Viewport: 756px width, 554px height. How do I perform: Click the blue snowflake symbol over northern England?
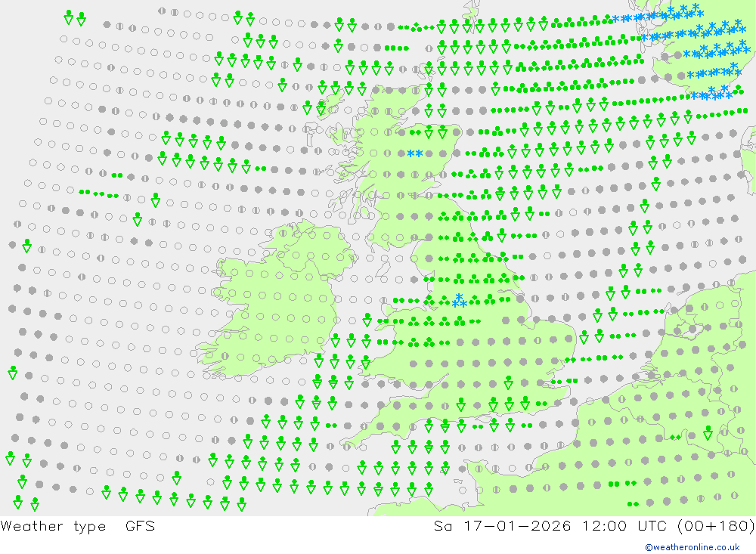pos(460,300)
